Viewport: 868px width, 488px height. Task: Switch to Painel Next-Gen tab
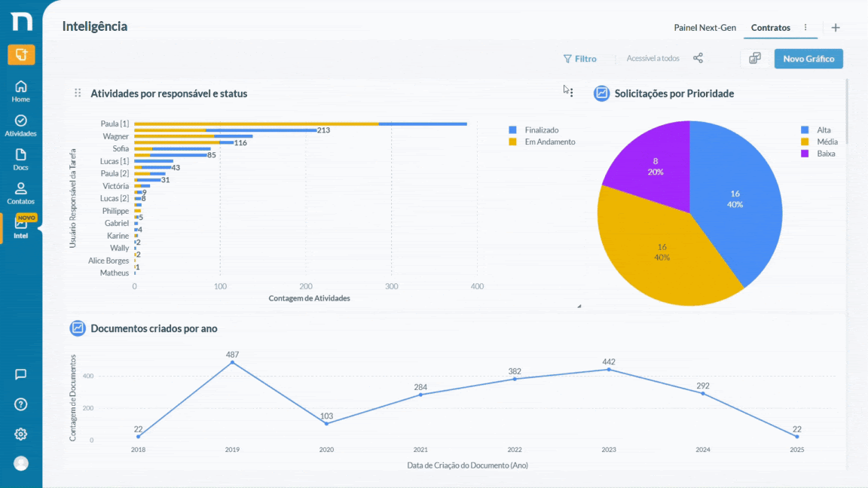point(704,28)
